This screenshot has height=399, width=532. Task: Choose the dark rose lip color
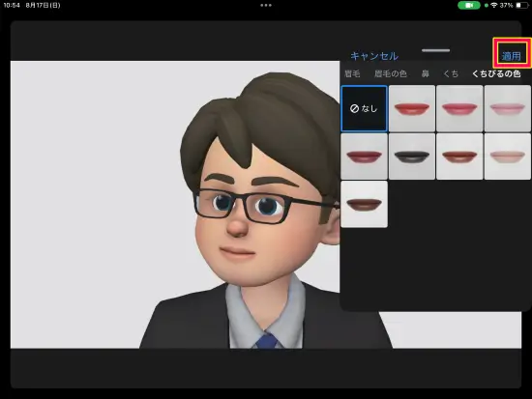(364, 157)
